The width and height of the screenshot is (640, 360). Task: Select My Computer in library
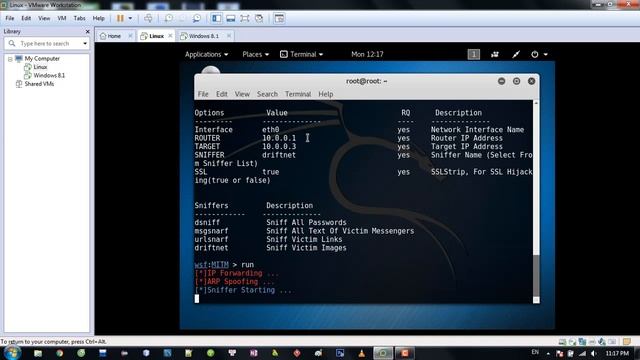point(42,59)
